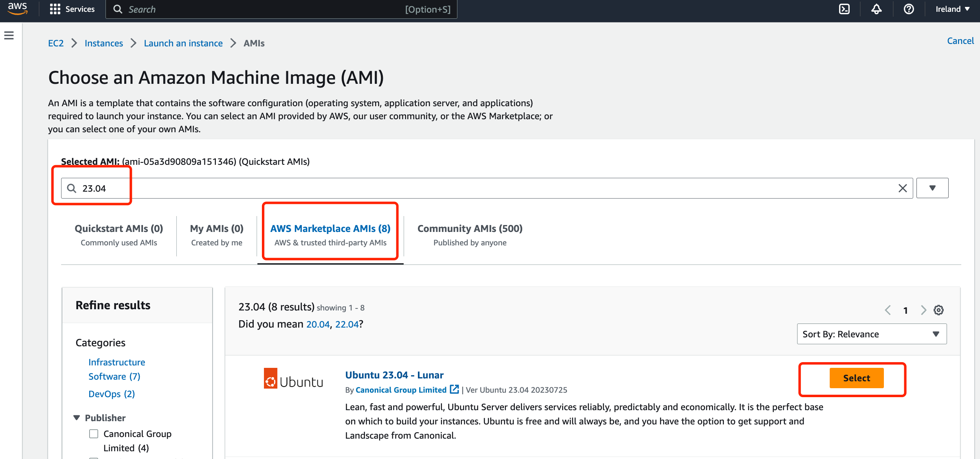
Task: Toggle the hamburger side navigation menu
Action: (9, 35)
